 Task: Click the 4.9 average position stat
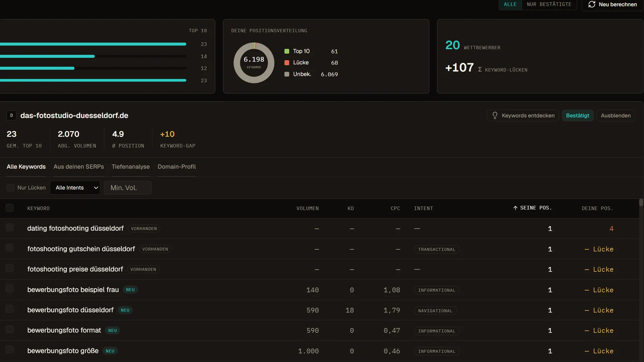tap(118, 134)
